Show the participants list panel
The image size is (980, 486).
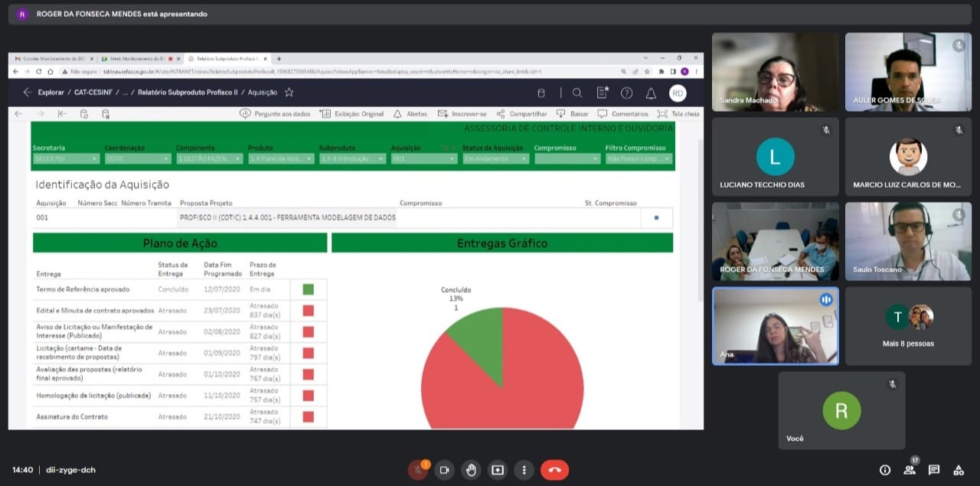coord(910,470)
